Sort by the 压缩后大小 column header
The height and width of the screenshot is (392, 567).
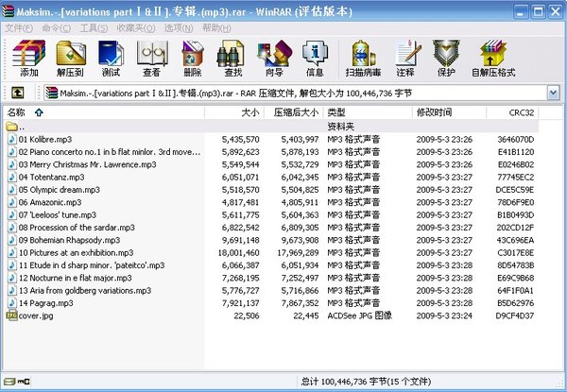pyautogui.click(x=294, y=112)
